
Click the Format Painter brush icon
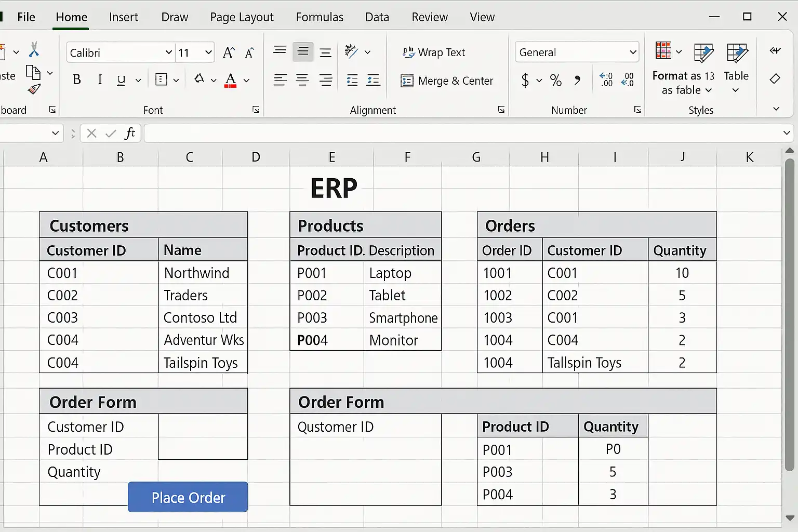34,89
